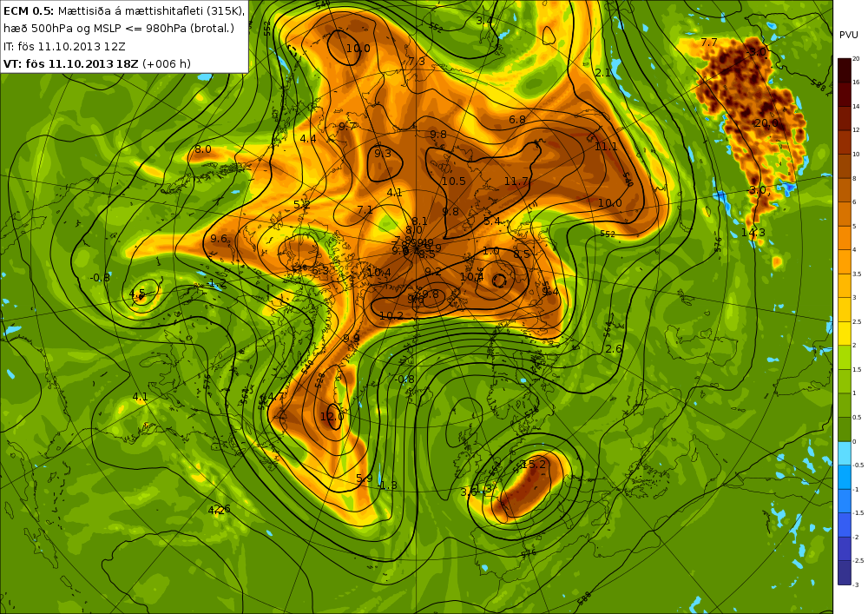Click the map value '8.1' near pole
Screen dimensions: 868x614
click(419, 221)
